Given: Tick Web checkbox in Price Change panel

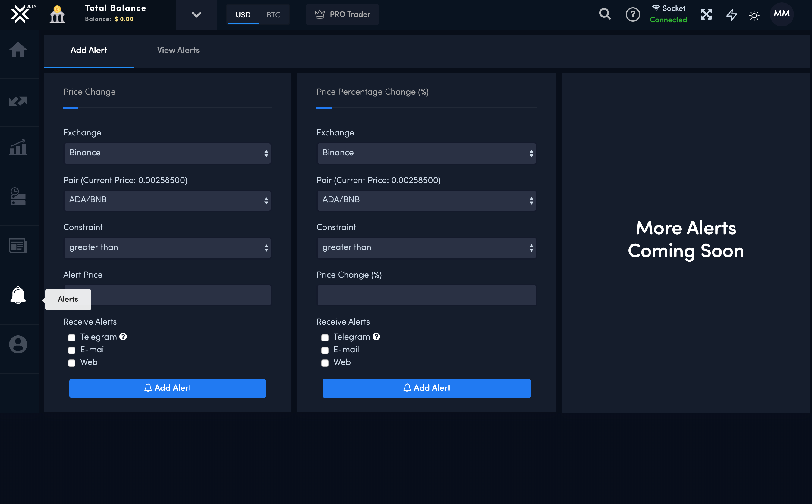Looking at the screenshot, I should pyautogui.click(x=72, y=363).
